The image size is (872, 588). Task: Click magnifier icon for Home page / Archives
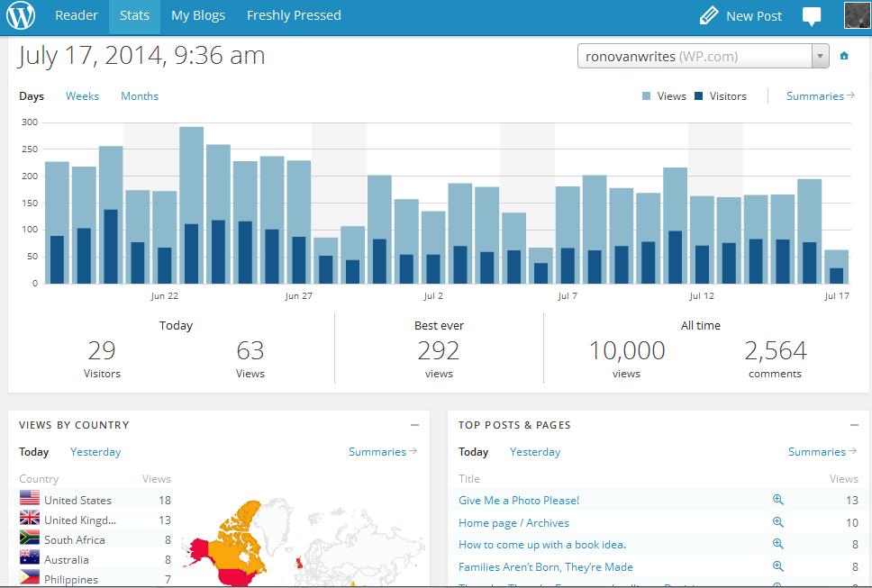coord(778,522)
